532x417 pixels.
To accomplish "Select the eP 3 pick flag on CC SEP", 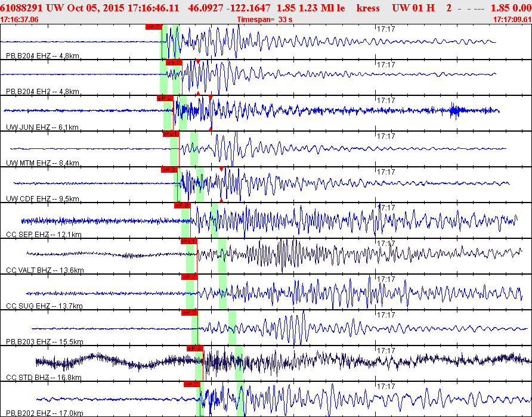I will (x=182, y=206).
